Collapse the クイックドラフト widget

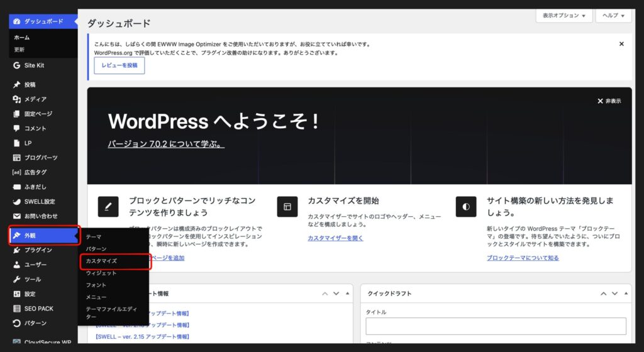pyautogui.click(x=626, y=294)
